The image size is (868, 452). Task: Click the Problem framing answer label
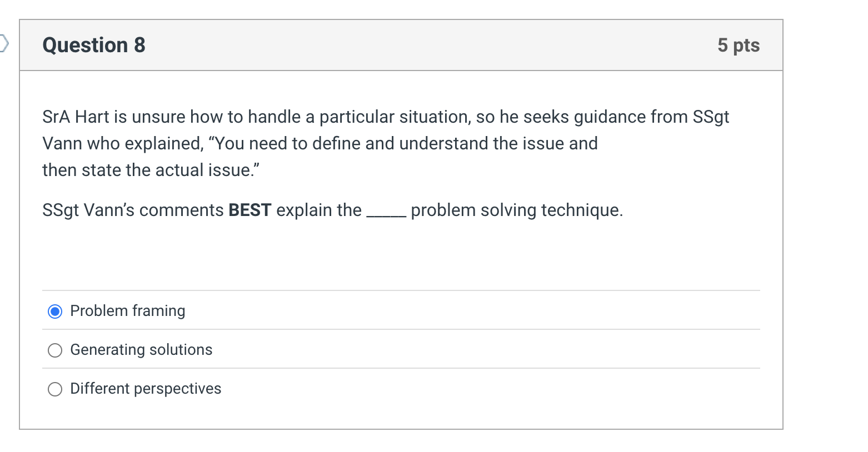pyautogui.click(x=127, y=312)
